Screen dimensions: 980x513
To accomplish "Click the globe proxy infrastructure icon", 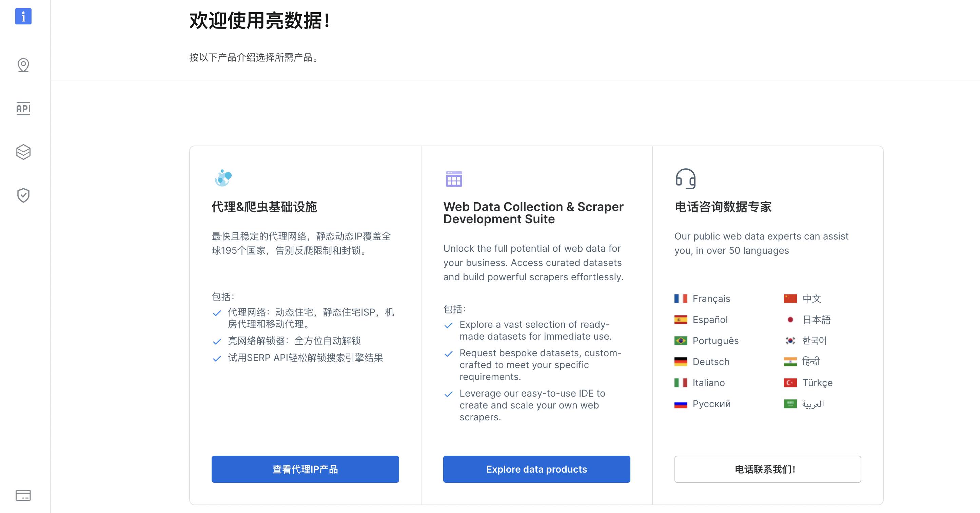I will tap(223, 178).
